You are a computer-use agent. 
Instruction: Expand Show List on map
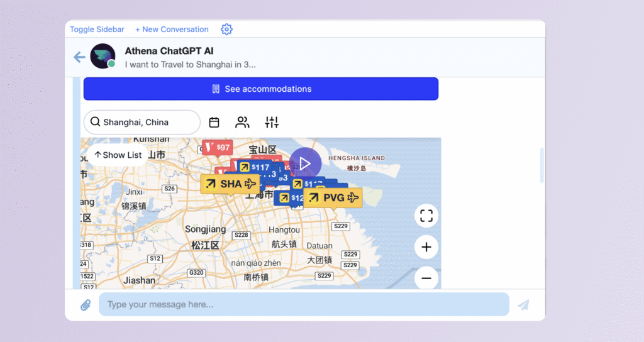point(118,155)
